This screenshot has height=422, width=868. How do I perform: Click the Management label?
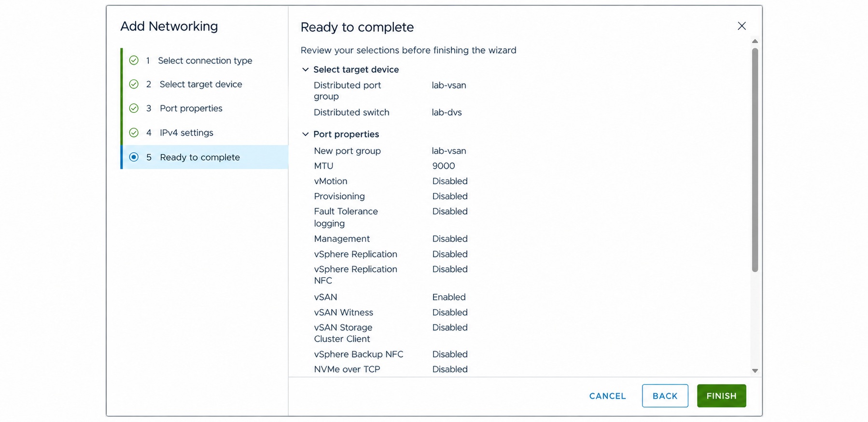342,239
